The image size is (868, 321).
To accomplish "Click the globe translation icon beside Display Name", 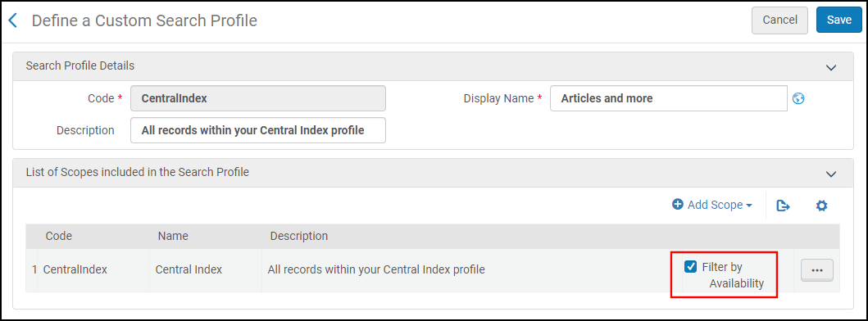I will point(798,98).
